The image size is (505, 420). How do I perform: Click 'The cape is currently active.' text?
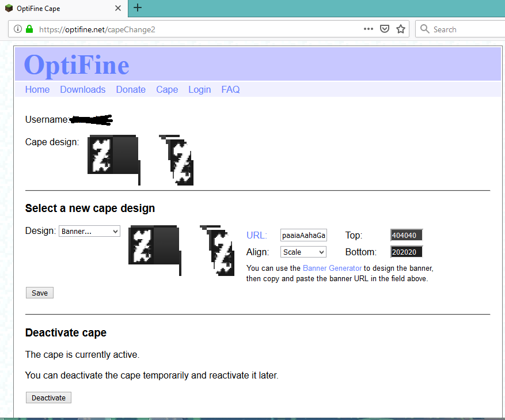(82, 354)
